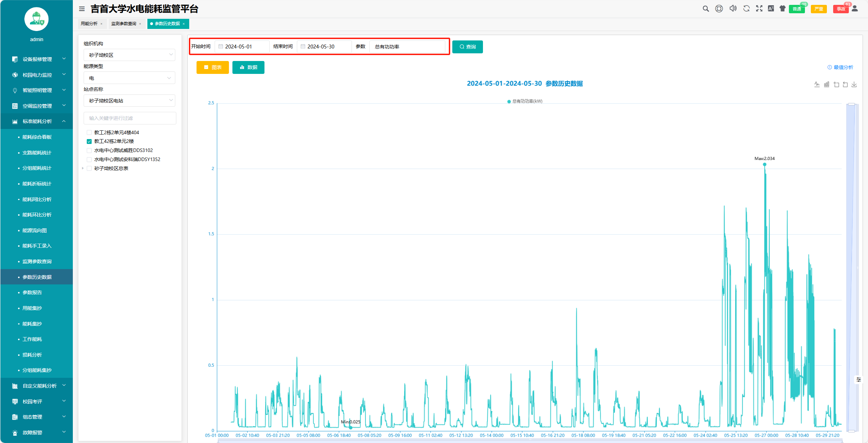
Task: Click the vertical data zoom slider on chart
Action: point(851,267)
